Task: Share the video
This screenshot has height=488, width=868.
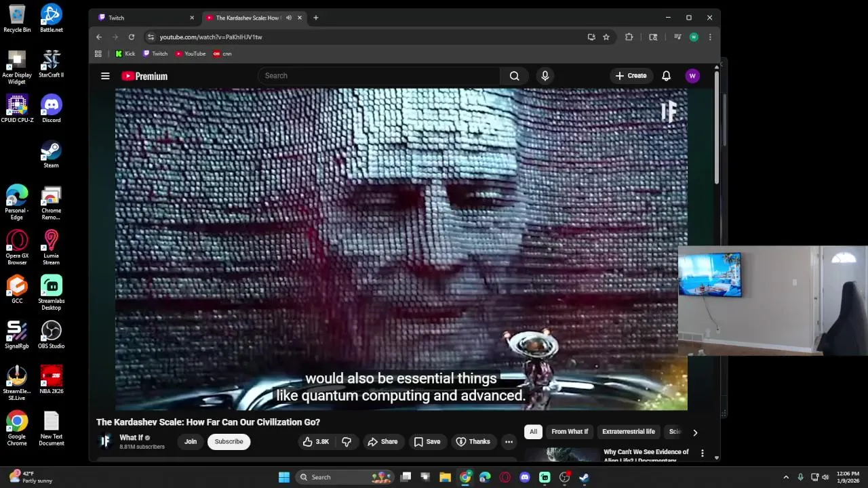Action: click(382, 441)
